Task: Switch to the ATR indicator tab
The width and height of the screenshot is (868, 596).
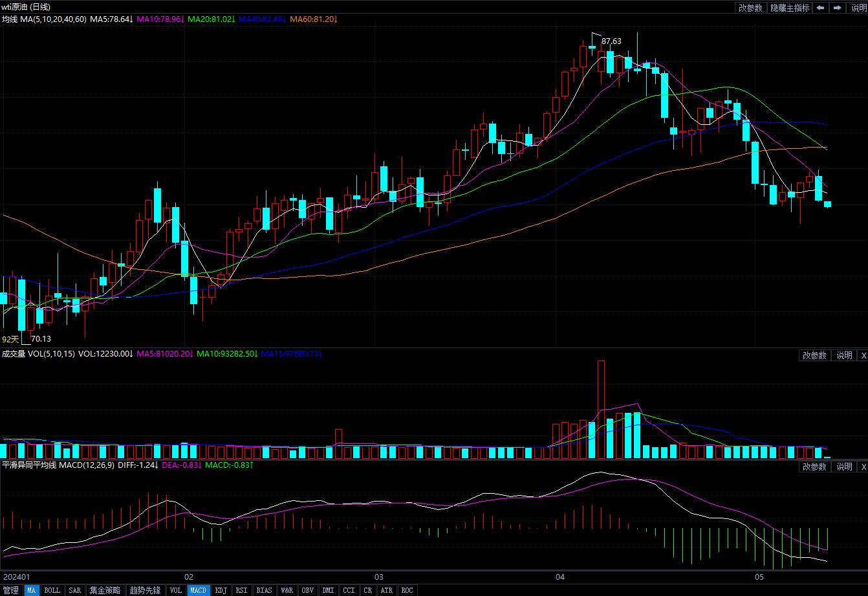Action: tap(386, 590)
